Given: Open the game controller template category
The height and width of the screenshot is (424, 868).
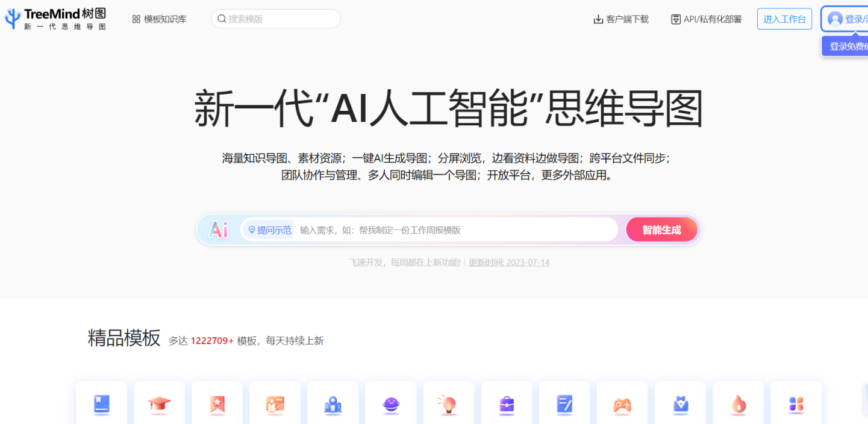Looking at the screenshot, I should pos(622,405).
